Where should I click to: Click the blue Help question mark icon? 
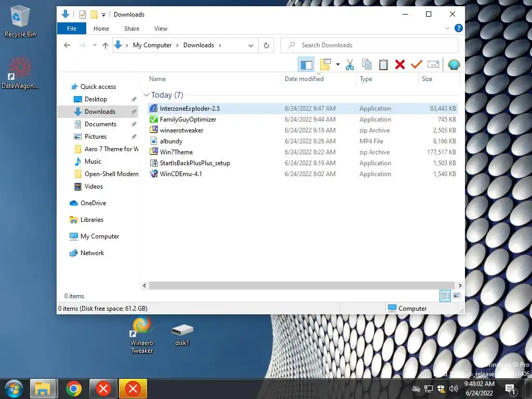[x=458, y=28]
